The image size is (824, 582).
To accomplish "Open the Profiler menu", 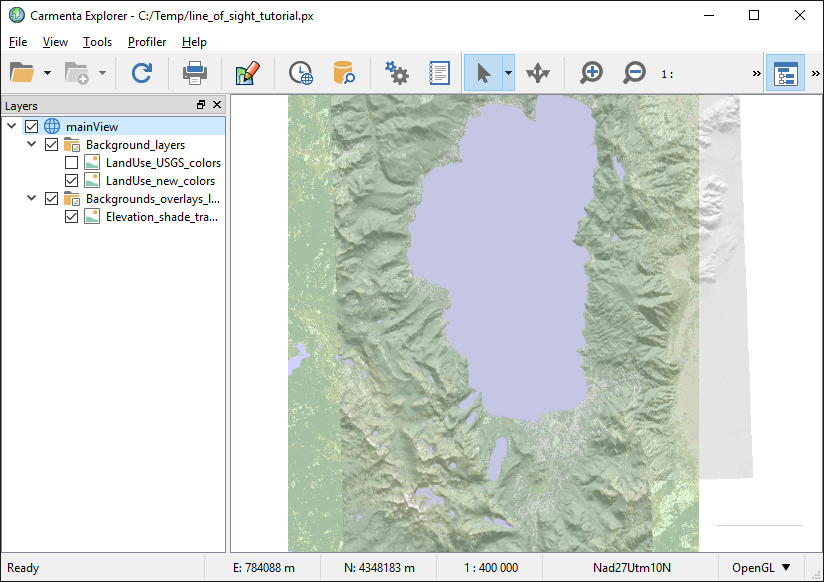I will [x=147, y=42].
